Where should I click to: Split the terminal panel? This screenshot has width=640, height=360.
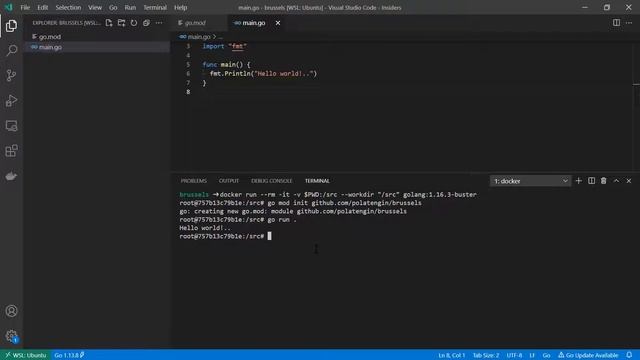[591, 181]
